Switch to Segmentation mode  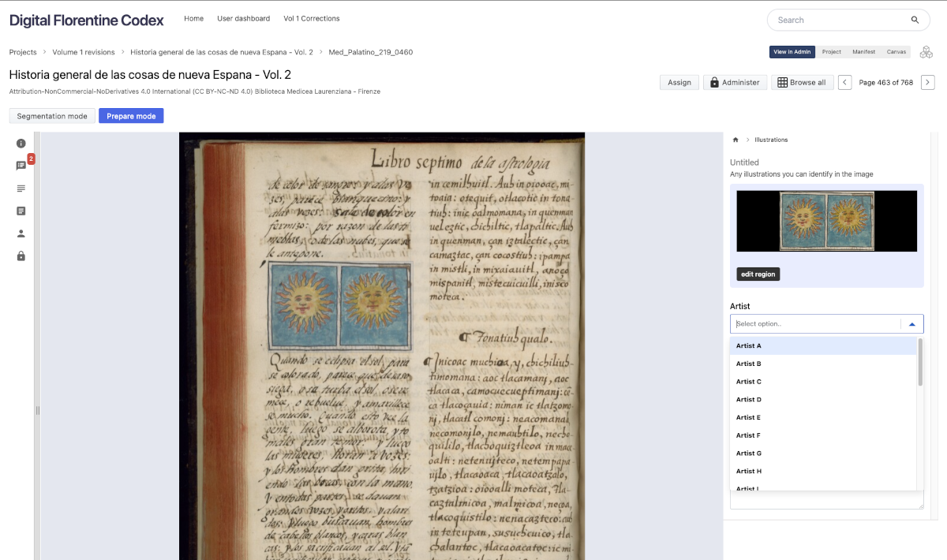coord(52,116)
